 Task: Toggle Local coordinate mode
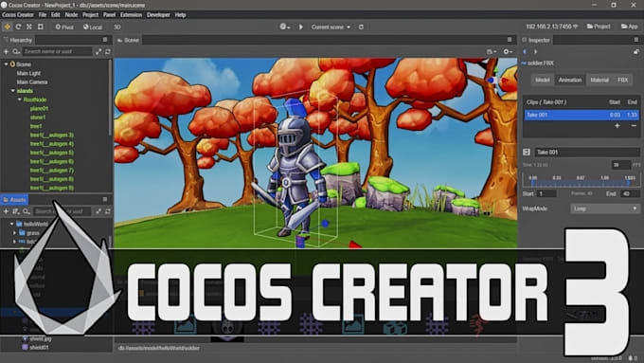93,27
